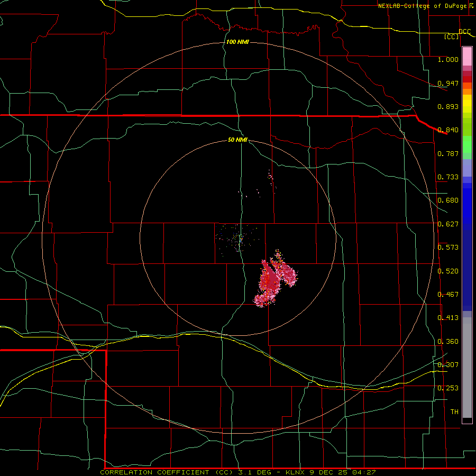Click the 0.627 color scale value
This screenshot has width=476, height=476.
[x=448, y=224]
